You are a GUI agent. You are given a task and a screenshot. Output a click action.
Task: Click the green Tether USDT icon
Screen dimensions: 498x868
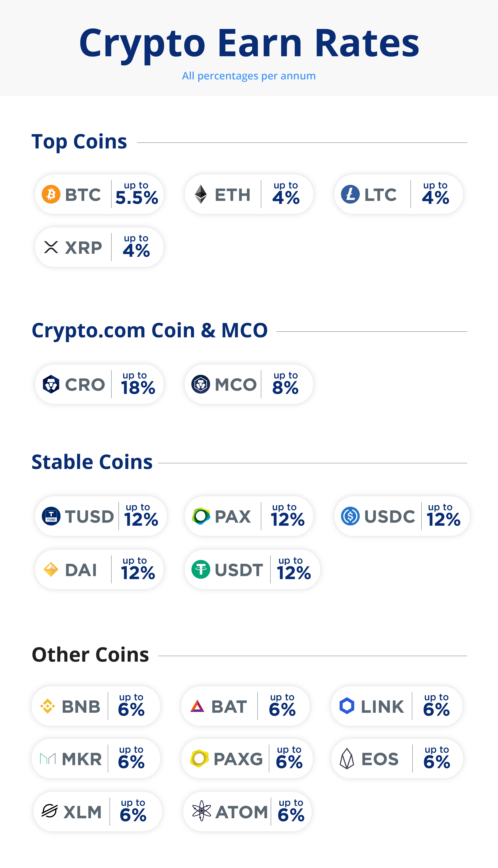click(201, 569)
